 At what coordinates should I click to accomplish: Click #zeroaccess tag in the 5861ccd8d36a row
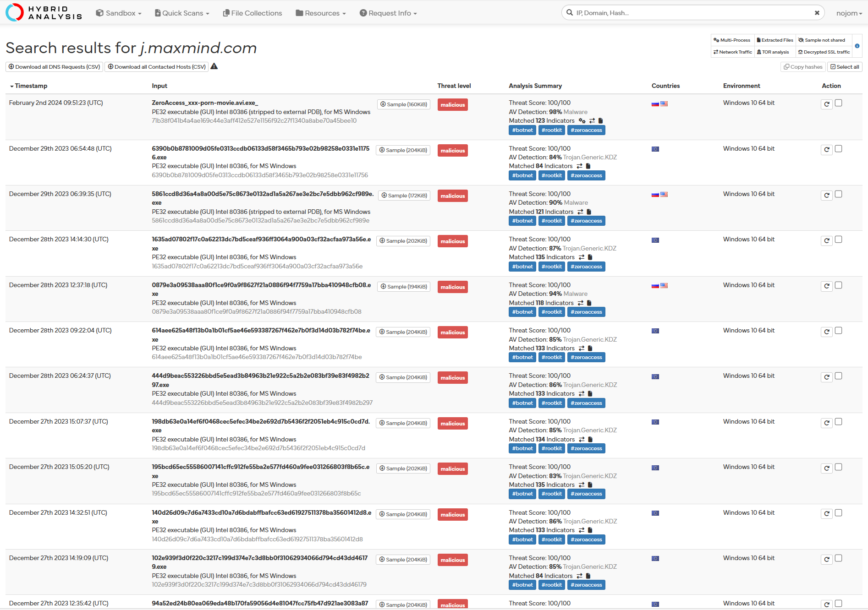586,221
